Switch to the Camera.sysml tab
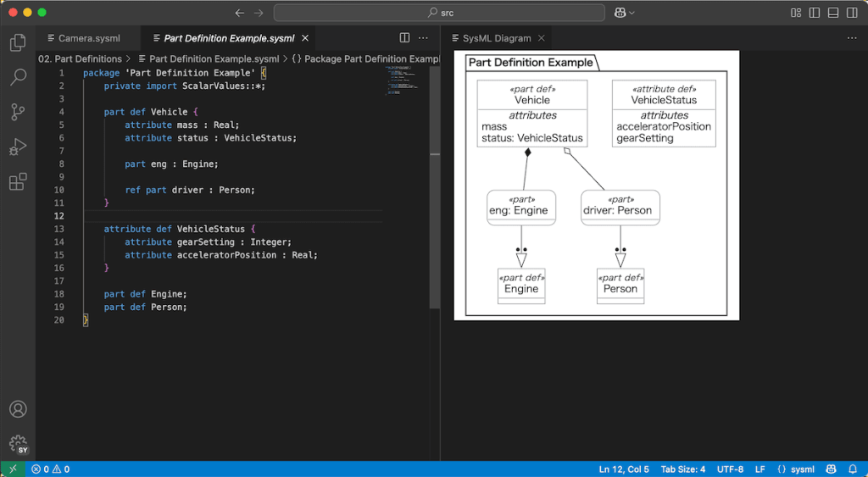The height and width of the screenshot is (477, 868). (87, 38)
